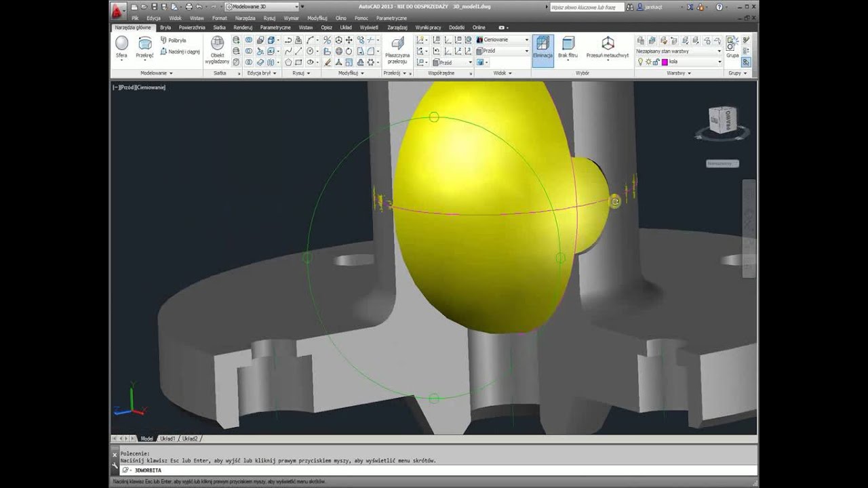Viewport: 868px width, 488px height.
Task: Expand the Modelowanie panel
Action: click(x=157, y=73)
